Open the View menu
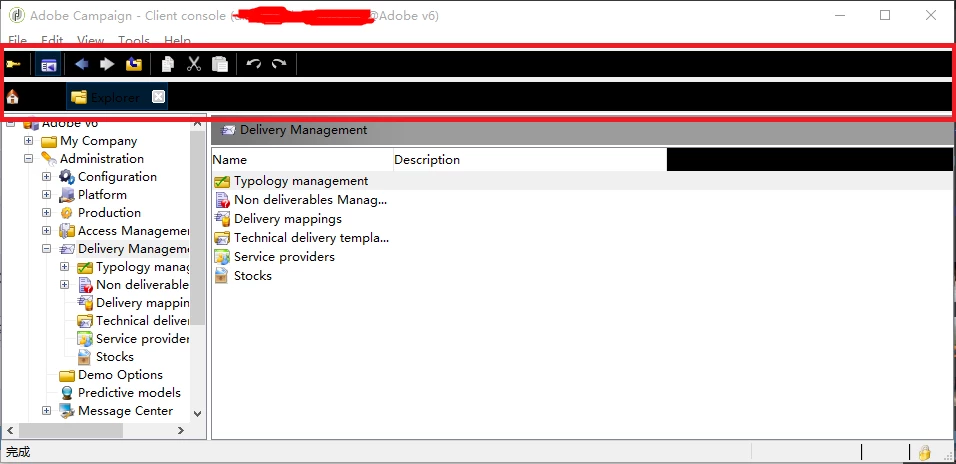Screen dimensions: 956x464 coord(90,40)
